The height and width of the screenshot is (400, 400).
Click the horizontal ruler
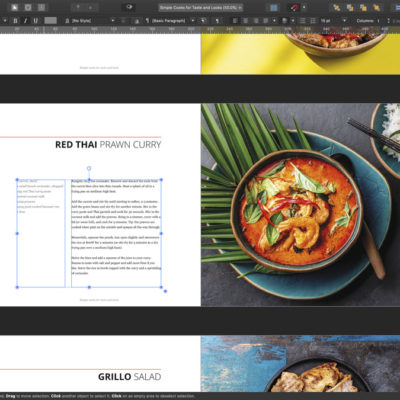(x=200, y=30)
